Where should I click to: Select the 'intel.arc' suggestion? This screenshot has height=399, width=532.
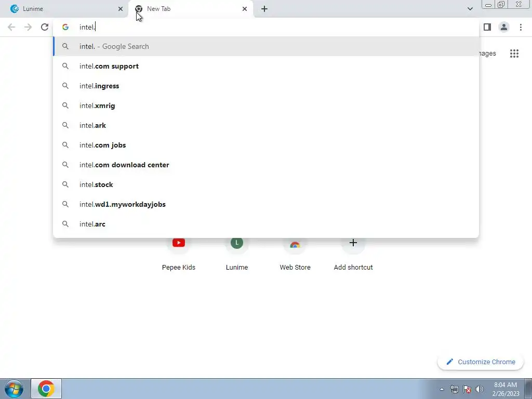266,224
